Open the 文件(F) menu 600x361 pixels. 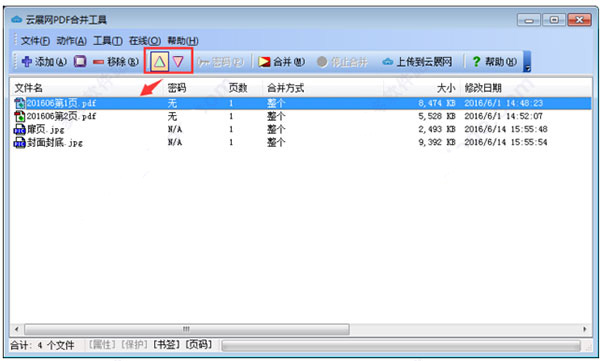pyautogui.click(x=35, y=41)
